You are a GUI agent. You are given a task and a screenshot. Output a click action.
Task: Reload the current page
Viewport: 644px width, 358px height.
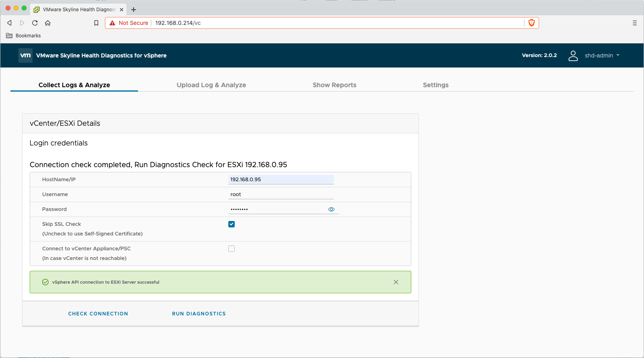click(x=35, y=23)
